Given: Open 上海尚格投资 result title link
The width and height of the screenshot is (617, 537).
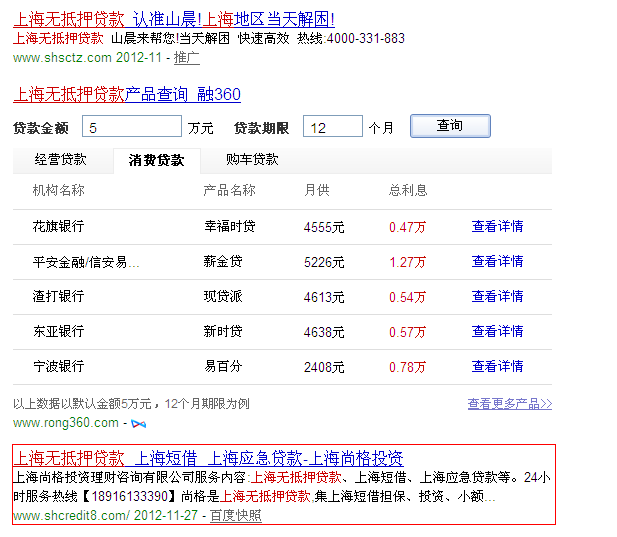Looking at the screenshot, I should coord(208,458).
